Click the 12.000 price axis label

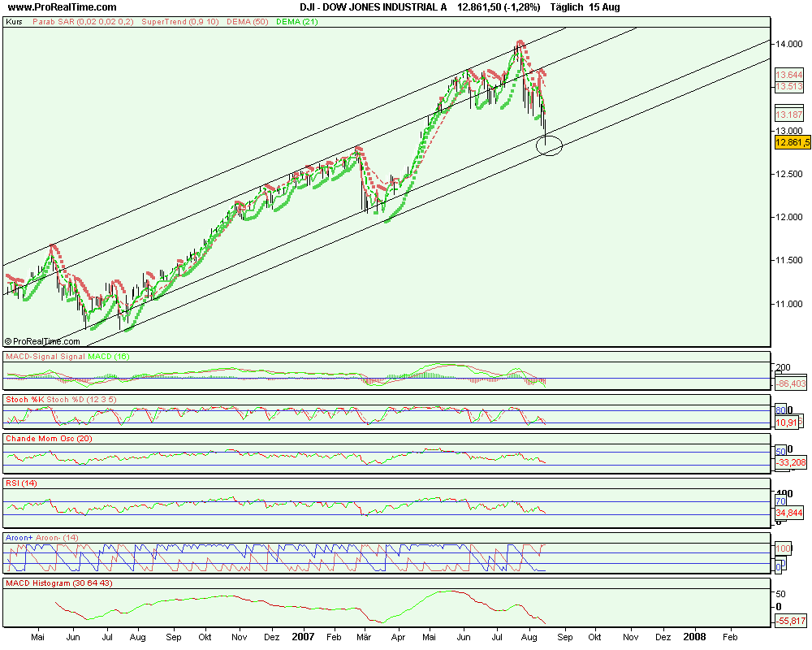[x=788, y=217]
